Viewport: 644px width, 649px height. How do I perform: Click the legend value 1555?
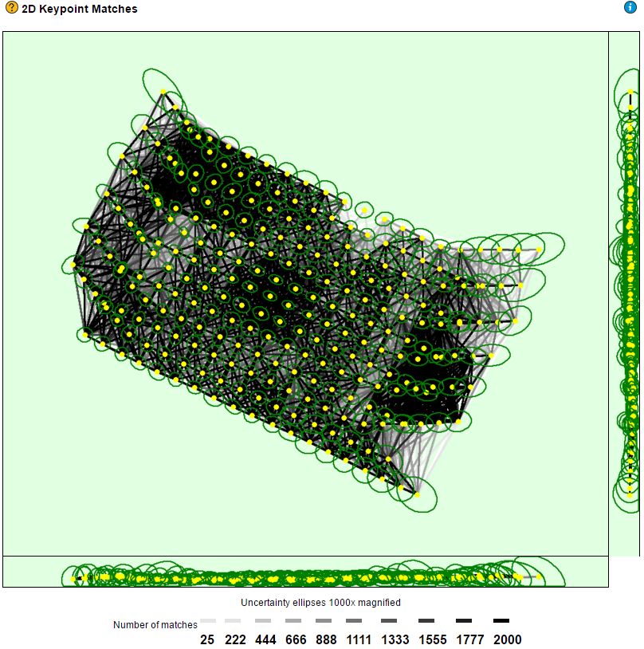[433, 639]
